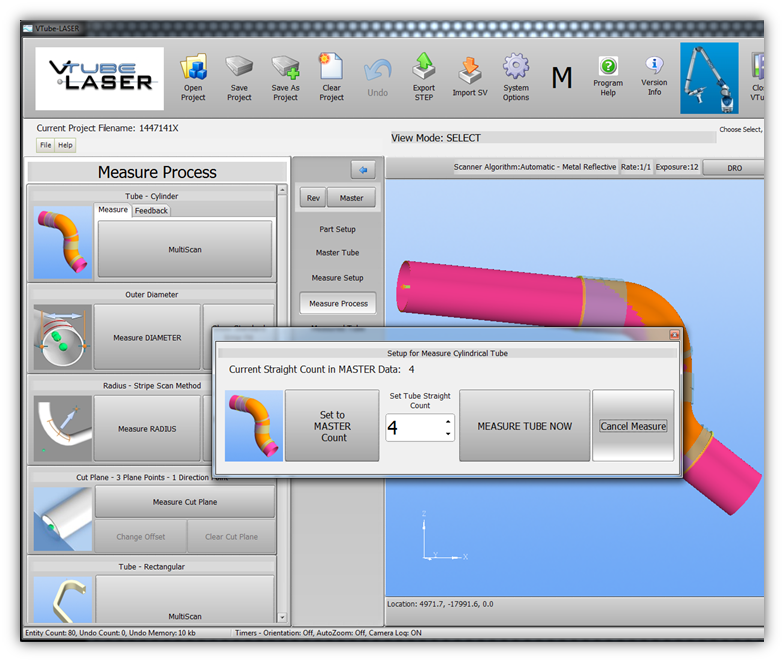Increase the Tube Straight Count stepper

click(448, 421)
